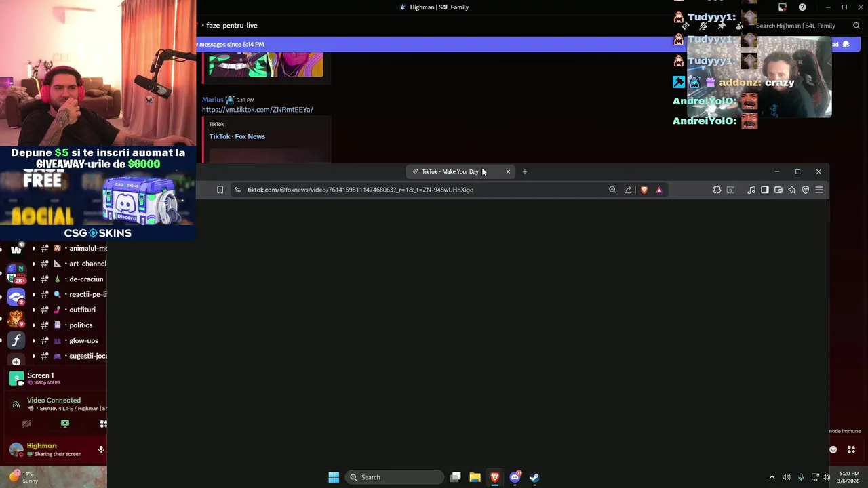The image size is (868, 488).
Task: Open the server icon with badge 9
Action: [x=16, y=319]
